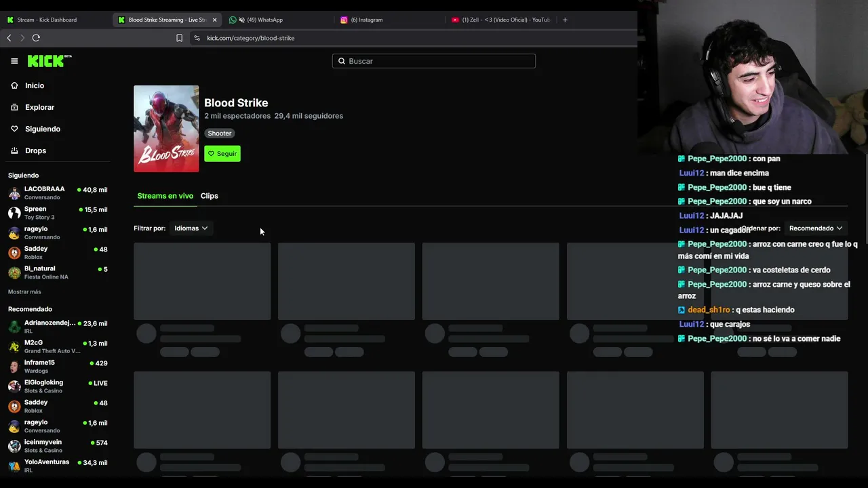Click the green KICK logo
Screen dimensions: 868x488
[x=50, y=61]
